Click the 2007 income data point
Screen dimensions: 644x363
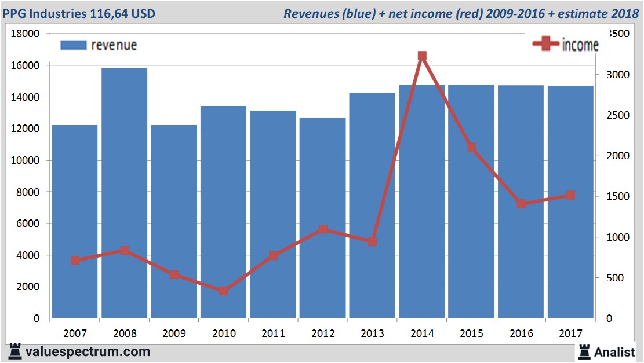[x=75, y=261]
